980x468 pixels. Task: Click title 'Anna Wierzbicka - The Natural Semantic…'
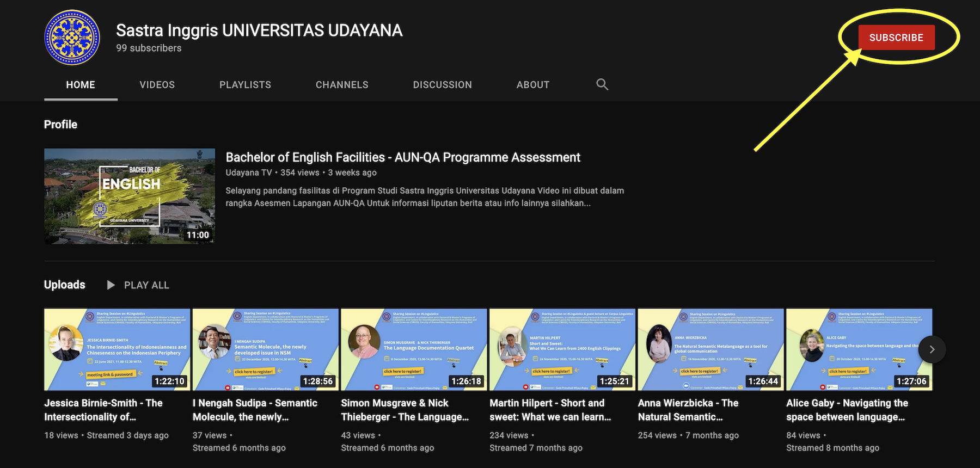pos(688,410)
